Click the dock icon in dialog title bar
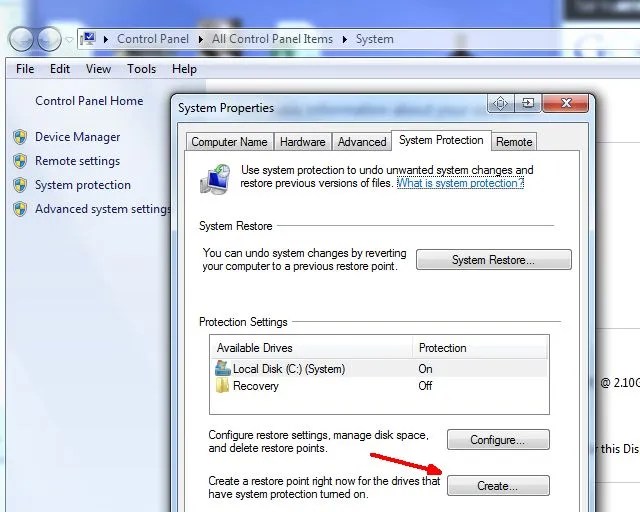The height and width of the screenshot is (512, 640). click(x=528, y=103)
